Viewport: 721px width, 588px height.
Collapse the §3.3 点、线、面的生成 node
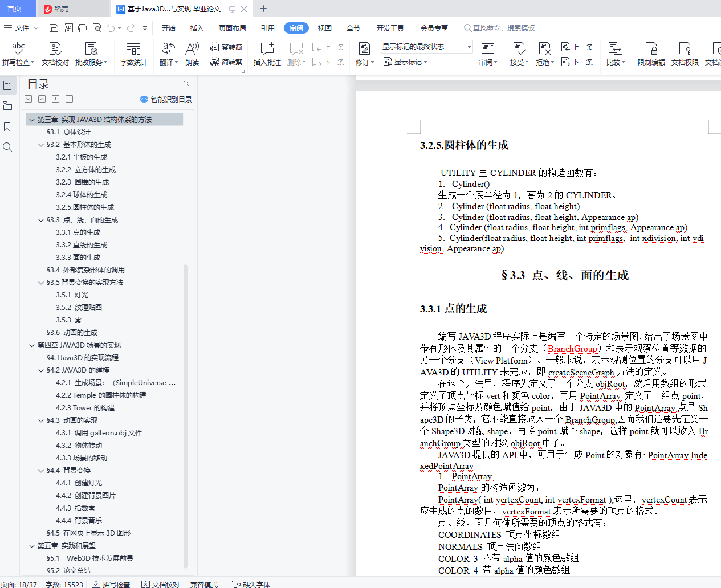(41, 220)
